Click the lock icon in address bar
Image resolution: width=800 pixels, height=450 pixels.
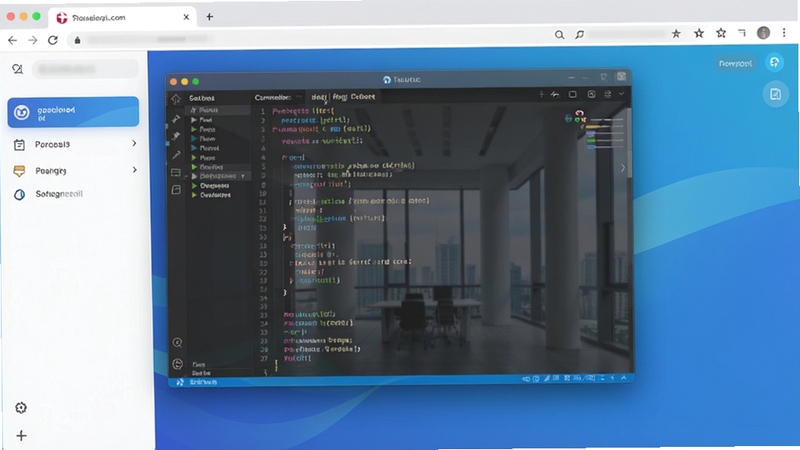[78, 40]
